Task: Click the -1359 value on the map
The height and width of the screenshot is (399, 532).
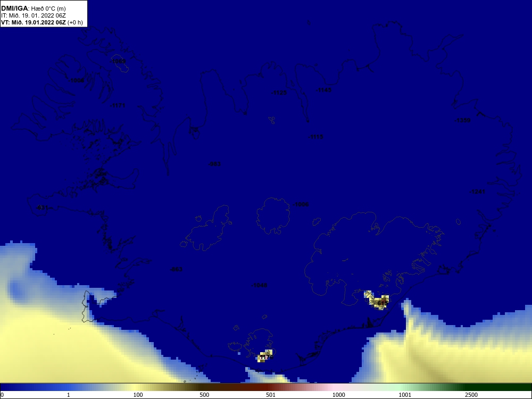Action: click(x=462, y=120)
